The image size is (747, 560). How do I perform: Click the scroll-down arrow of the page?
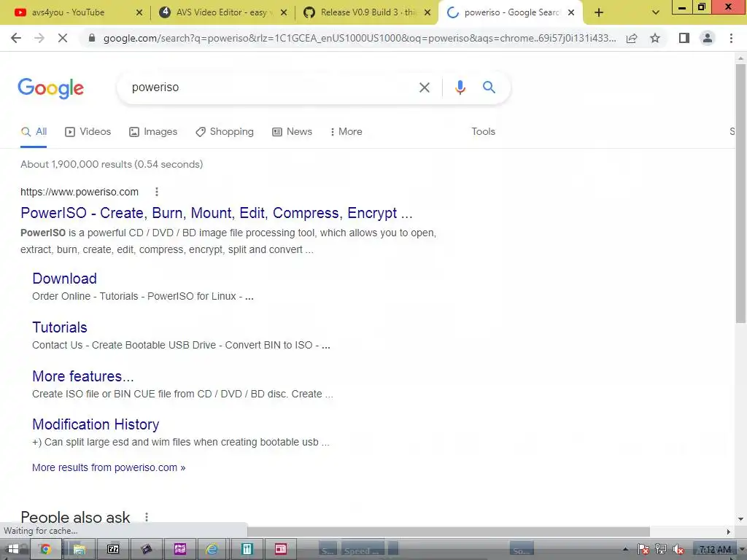(740, 518)
